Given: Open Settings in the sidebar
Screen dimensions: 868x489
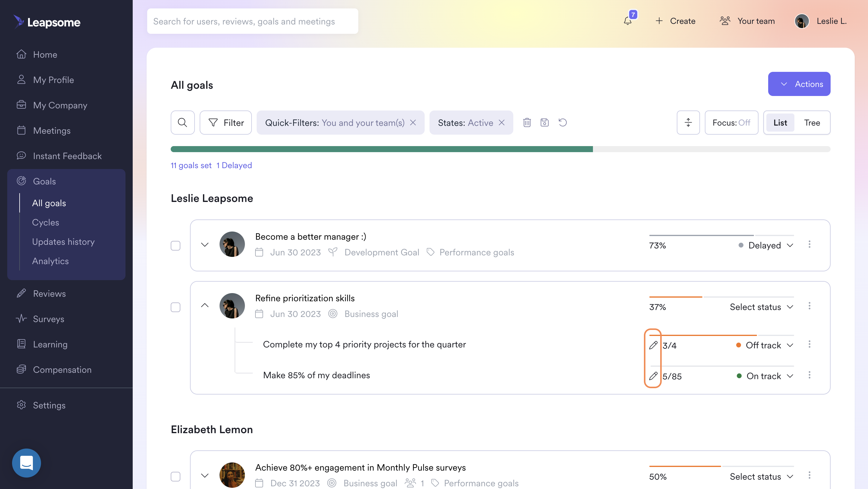Looking at the screenshot, I should click(41, 405).
